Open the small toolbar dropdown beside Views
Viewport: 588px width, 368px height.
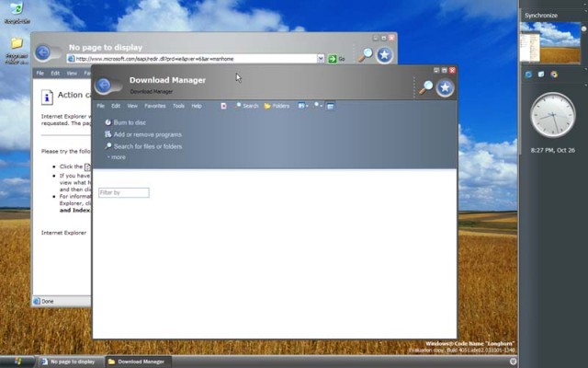[x=318, y=106]
